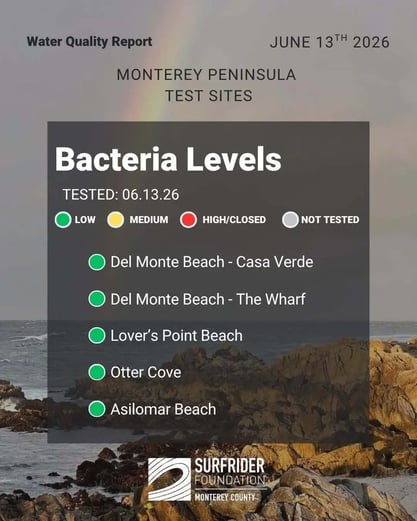Click the Monterey Peninsula Test Sites heading
The height and width of the screenshot is (521, 417).
tap(207, 85)
